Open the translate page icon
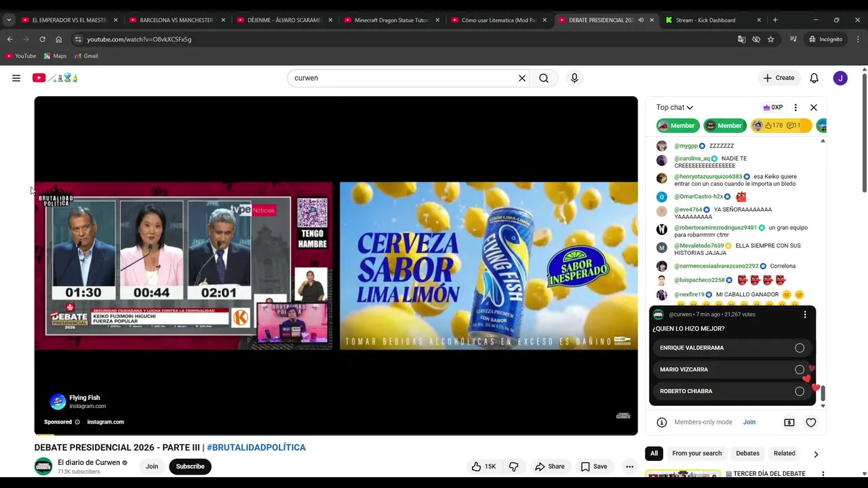The height and width of the screenshot is (488, 868). coord(741,39)
